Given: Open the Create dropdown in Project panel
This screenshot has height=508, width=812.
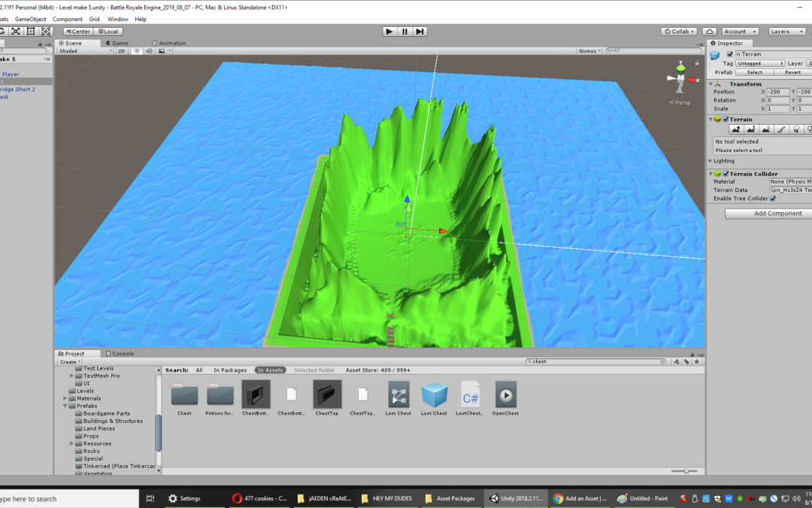Looking at the screenshot, I should tap(69, 362).
